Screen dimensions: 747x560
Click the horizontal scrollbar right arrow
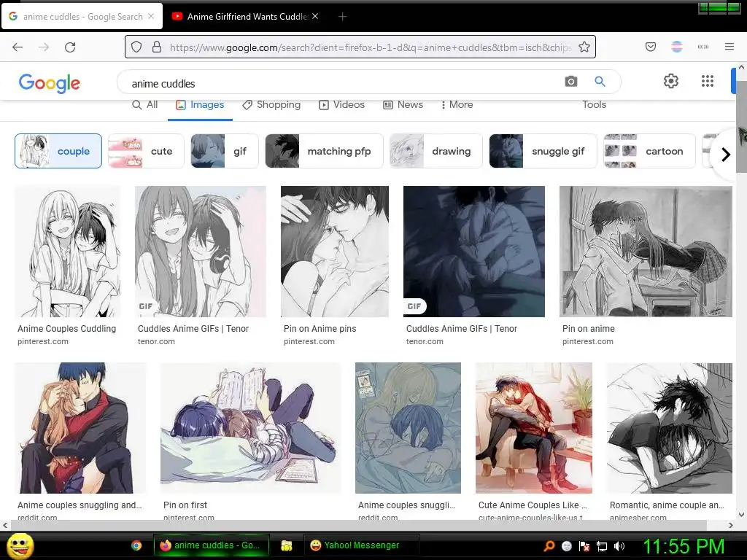[x=731, y=525]
